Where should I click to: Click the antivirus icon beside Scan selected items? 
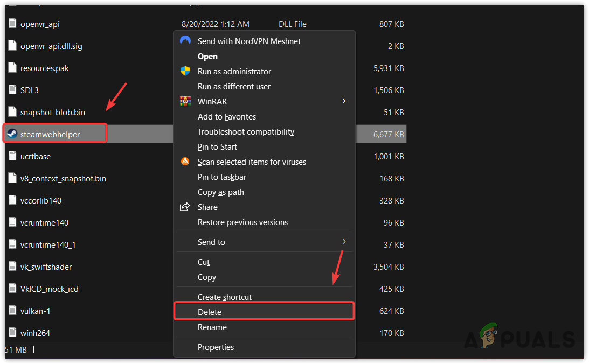coord(185,162)
